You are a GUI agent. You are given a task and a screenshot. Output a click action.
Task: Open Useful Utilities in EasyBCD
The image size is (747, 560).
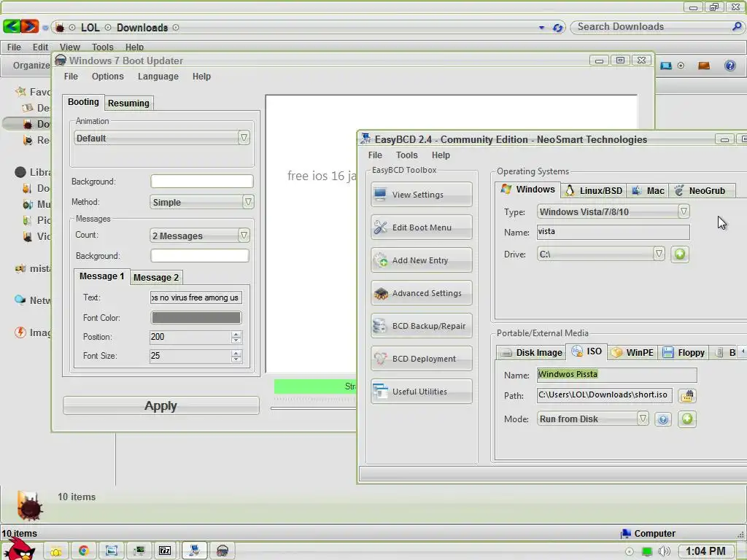coord(421,392)
